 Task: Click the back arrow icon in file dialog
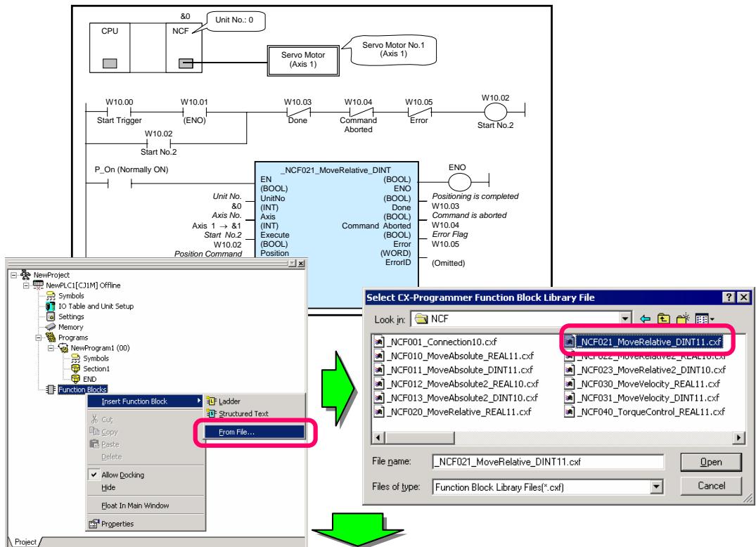click(645, 318)
